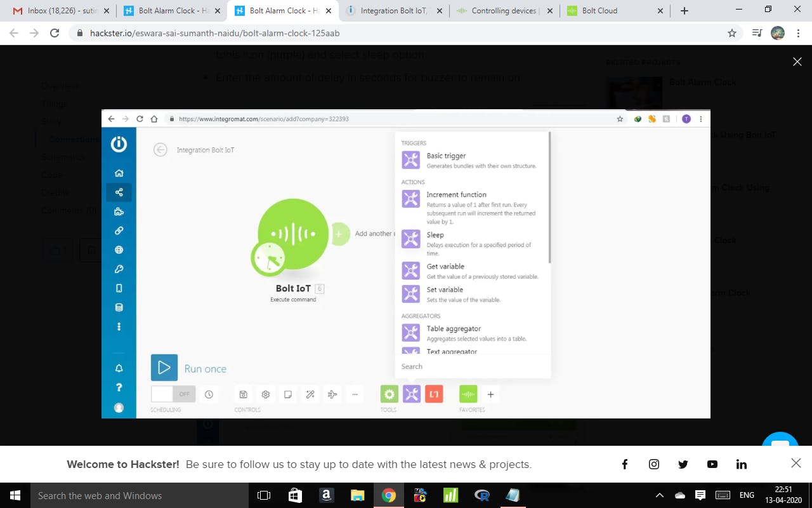Switch to the Controlling devices tab
This screenshot has height=508, width=812.
(504, 11)
